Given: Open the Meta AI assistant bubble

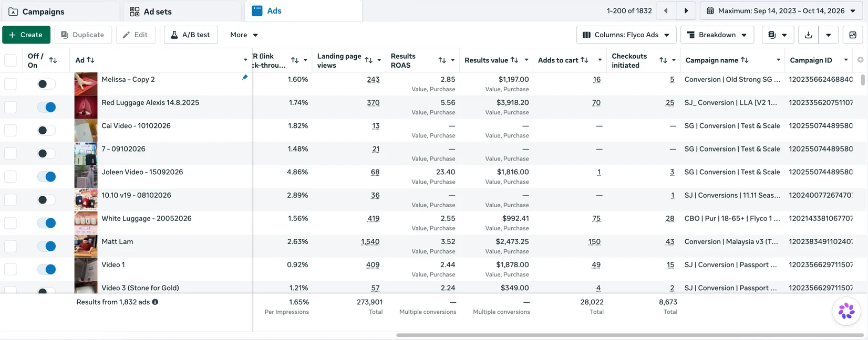Looking at the screenshot, I should coord(846,311).
